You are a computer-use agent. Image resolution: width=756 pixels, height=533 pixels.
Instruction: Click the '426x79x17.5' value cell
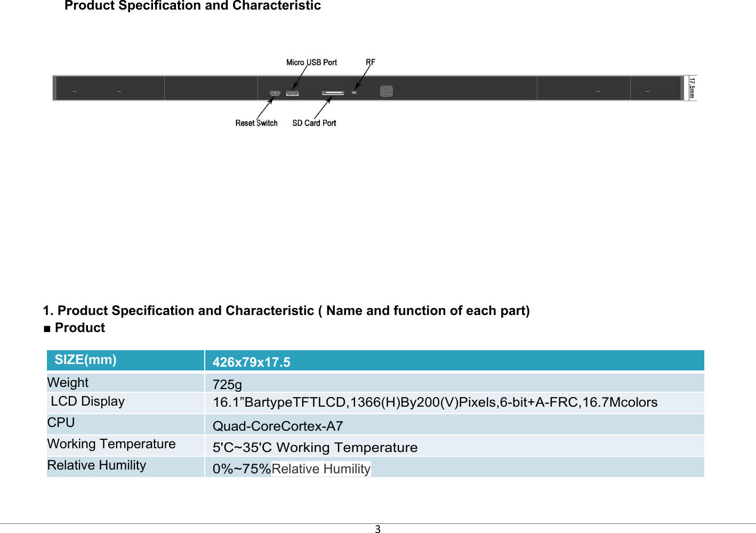coord(455,360)
